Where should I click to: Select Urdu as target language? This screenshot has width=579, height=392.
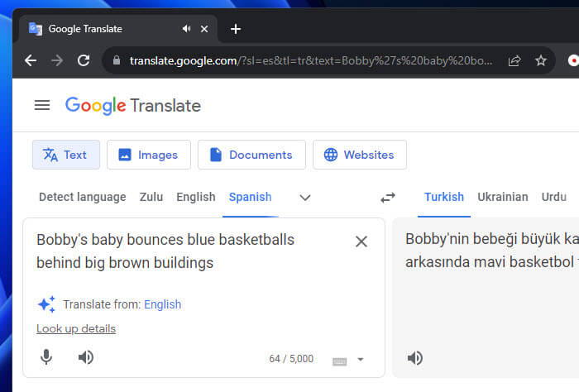coord(554,197)
